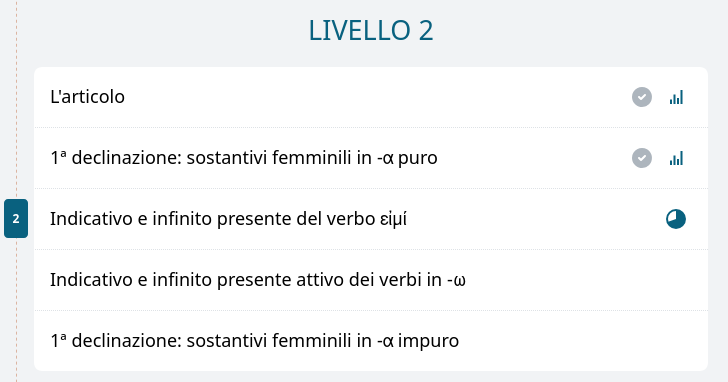The width and height of the screenshot is (728, 382).
Task: Open the statistics bar-chart icon for L'articolo
Action: pyautogui.click(x=676, y=97)
